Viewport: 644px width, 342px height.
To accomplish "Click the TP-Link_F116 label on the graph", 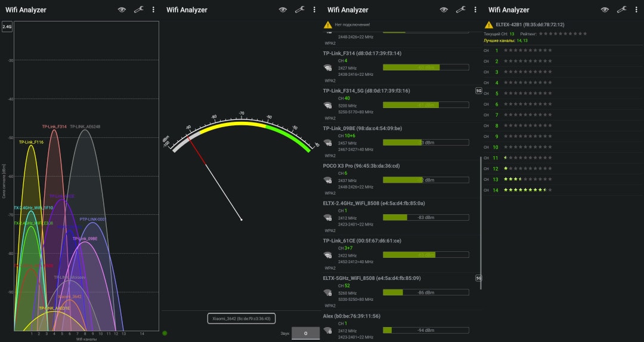I will pos(31,142).
